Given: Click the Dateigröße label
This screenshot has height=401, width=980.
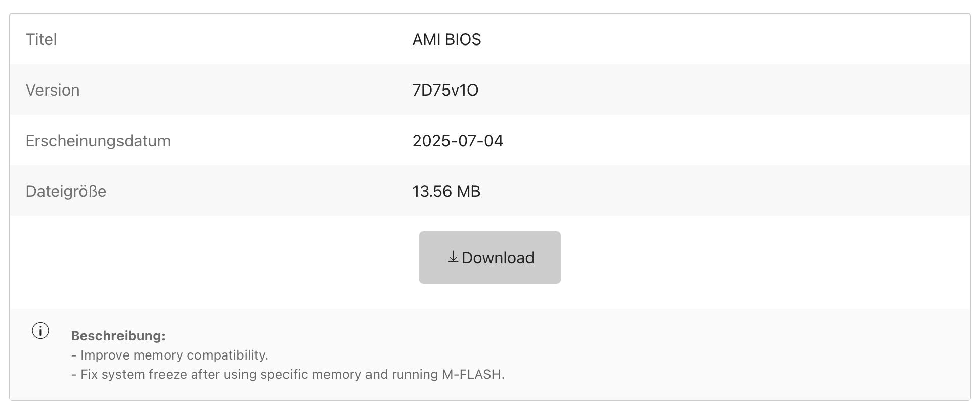Looking at the screenshot, I should [x=66, y=191].
